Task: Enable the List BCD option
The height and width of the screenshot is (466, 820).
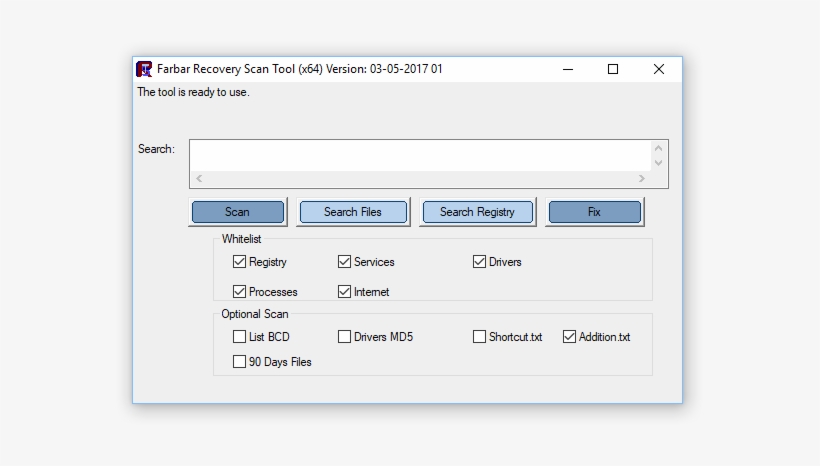Action: click(239, 336)
